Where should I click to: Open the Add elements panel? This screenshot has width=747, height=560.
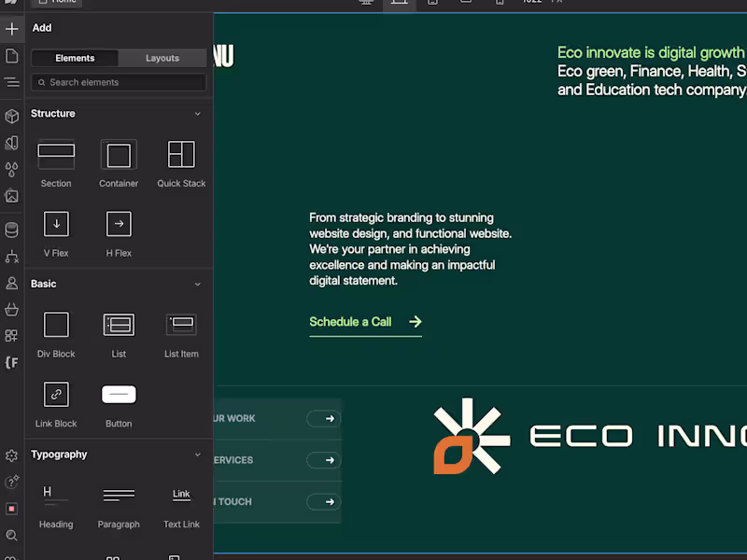pos(12,29)
